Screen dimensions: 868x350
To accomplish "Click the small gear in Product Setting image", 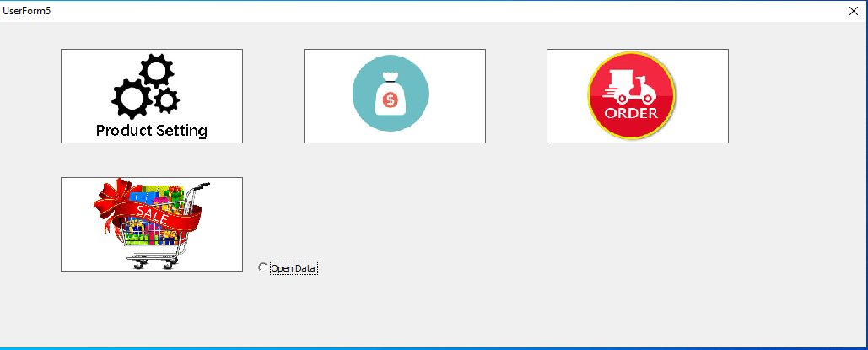I will [166, 100].
